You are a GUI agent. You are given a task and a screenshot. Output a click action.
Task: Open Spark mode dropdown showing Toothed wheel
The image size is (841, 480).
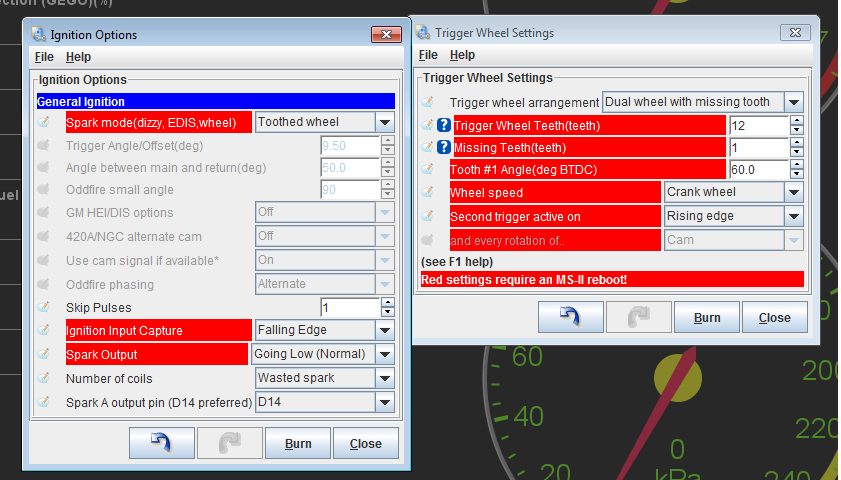click(385, 122)
